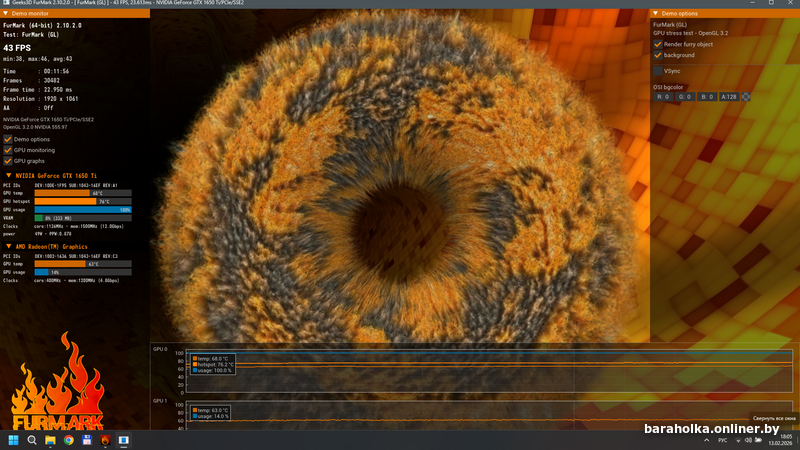Collapse the Demo options panel
This screenshot has height=450, width=800.
click(x=656, y=13)
